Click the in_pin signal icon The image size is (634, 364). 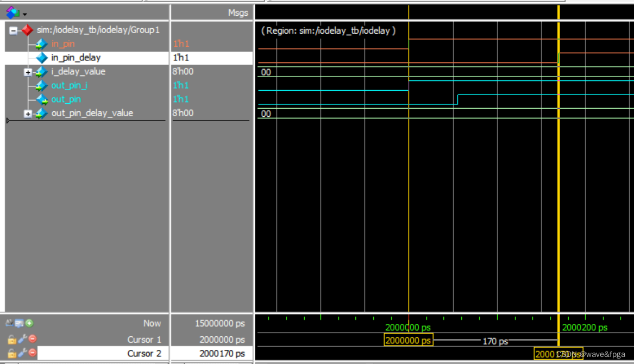coord(41,43)
